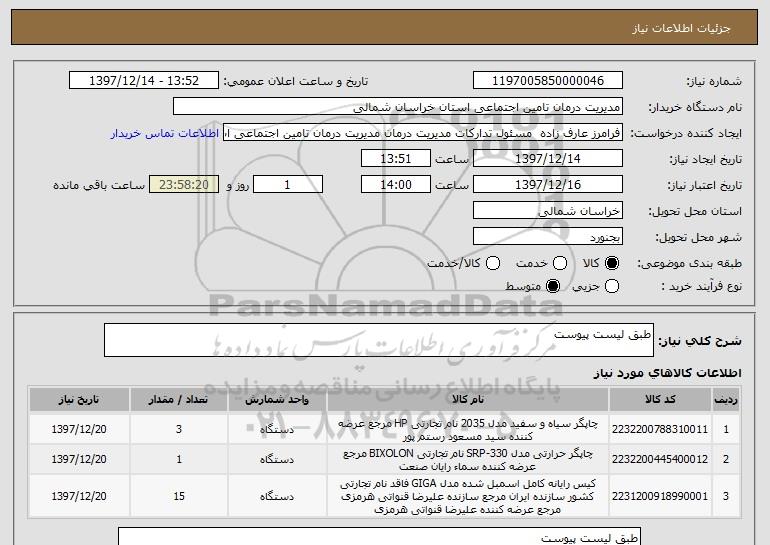
Task: Click the کد کالا column header
Action: tap(660, 400)
